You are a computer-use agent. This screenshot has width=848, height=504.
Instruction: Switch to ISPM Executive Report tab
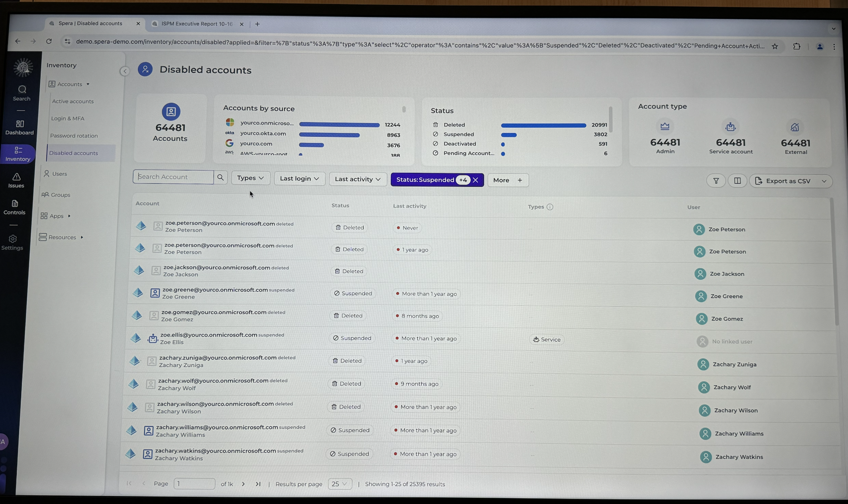click(x=197, y=24)
